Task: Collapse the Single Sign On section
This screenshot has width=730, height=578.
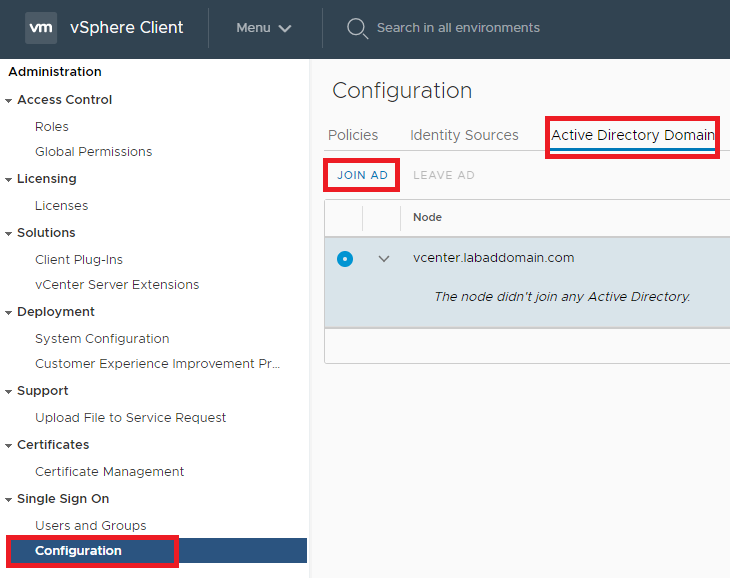Action: tap(9, 499)
